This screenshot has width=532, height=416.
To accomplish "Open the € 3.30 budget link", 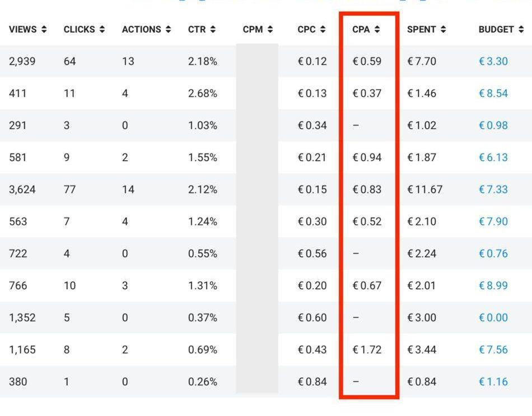I will tap(493, 61).
